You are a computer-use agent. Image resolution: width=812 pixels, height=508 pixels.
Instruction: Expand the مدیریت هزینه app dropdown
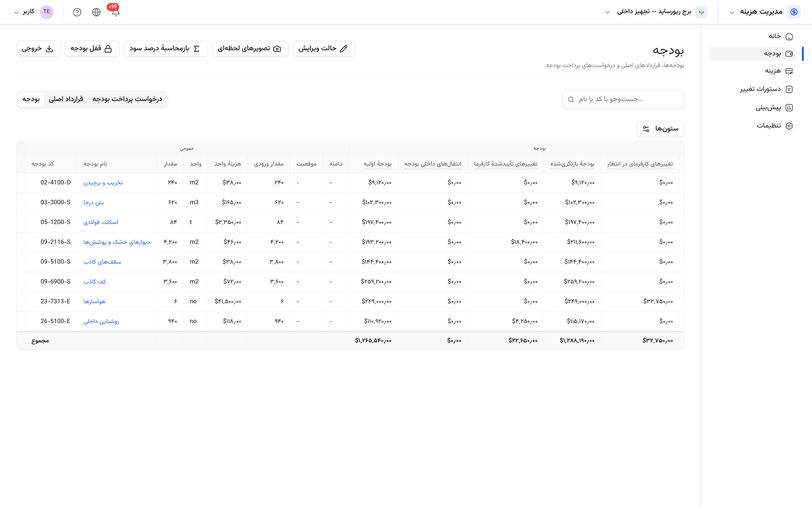732,12
